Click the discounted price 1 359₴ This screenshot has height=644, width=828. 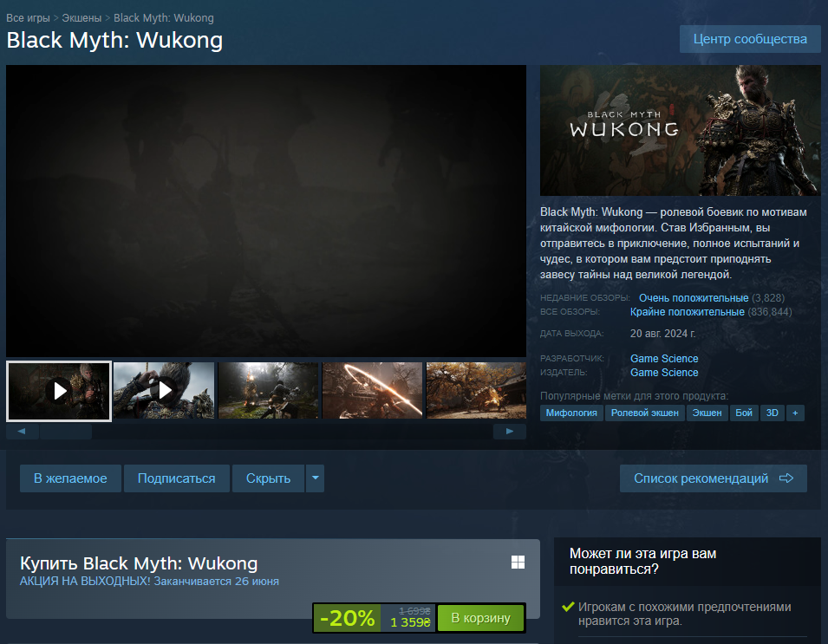pyautogui.click(x=410, y=622)
